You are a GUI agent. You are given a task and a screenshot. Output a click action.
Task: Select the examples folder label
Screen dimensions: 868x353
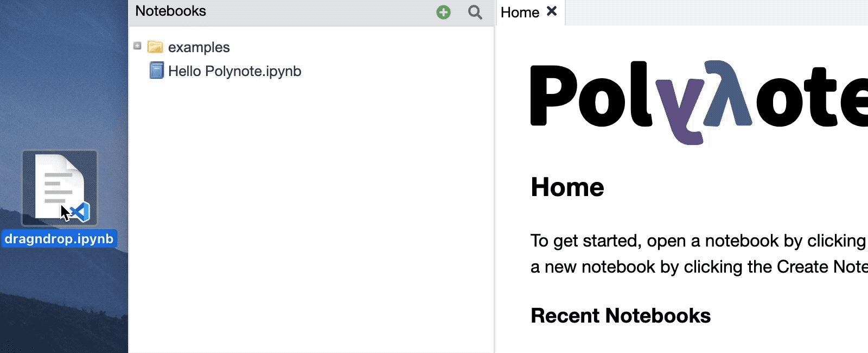199,47
